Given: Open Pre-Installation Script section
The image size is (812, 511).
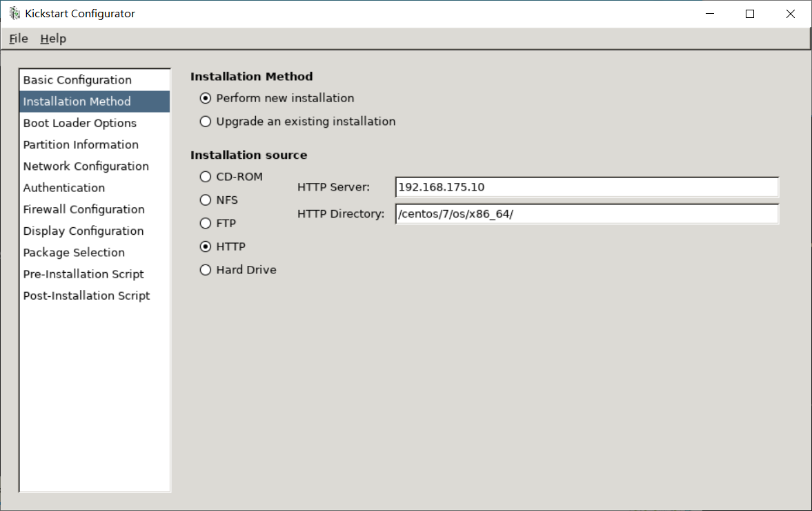Looking at the screenshot, I should tap(95, 274).
